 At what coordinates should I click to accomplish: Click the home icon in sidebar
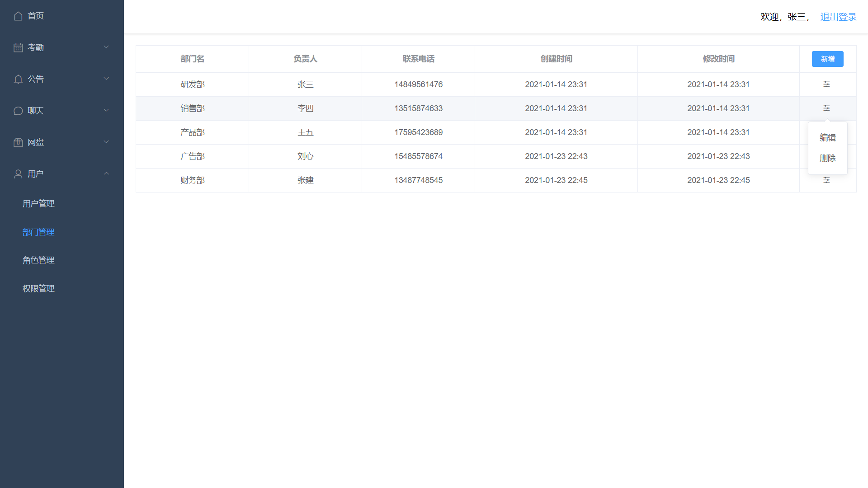click(18, 16)
